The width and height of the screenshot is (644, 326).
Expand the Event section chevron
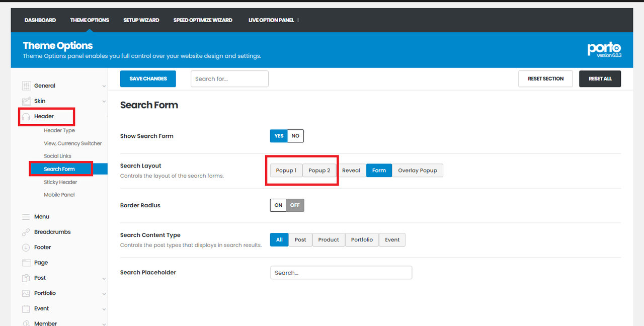(x=104, y=309)
